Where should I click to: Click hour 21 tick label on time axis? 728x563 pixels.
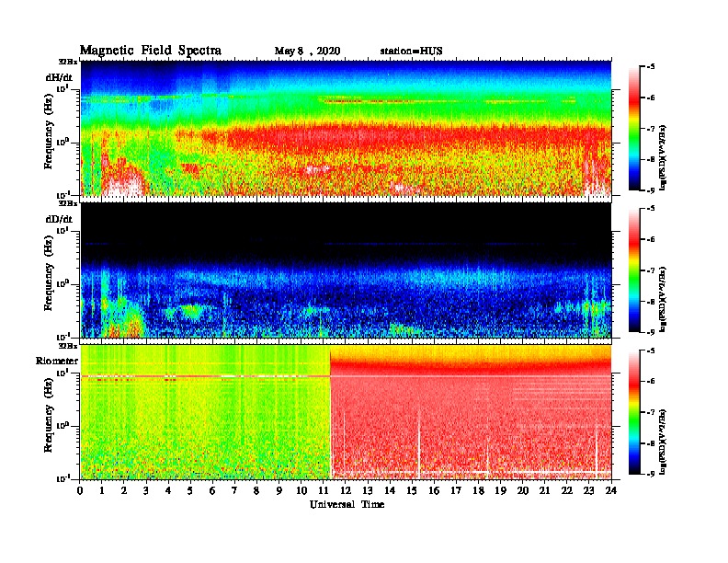[544, 490]
